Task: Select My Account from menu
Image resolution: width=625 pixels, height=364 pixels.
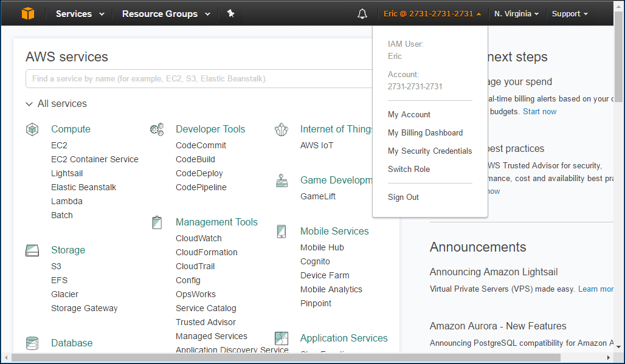Action: coord(409,115)
